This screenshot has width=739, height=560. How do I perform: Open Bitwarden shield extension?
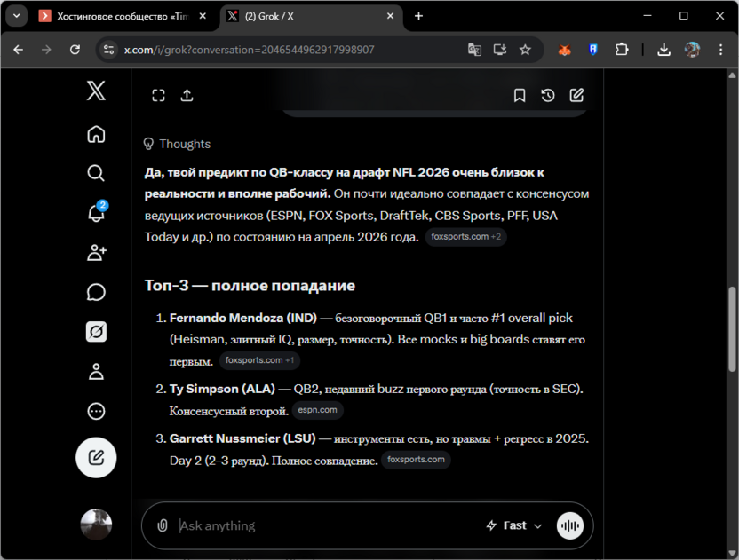[x=593, y=50]
